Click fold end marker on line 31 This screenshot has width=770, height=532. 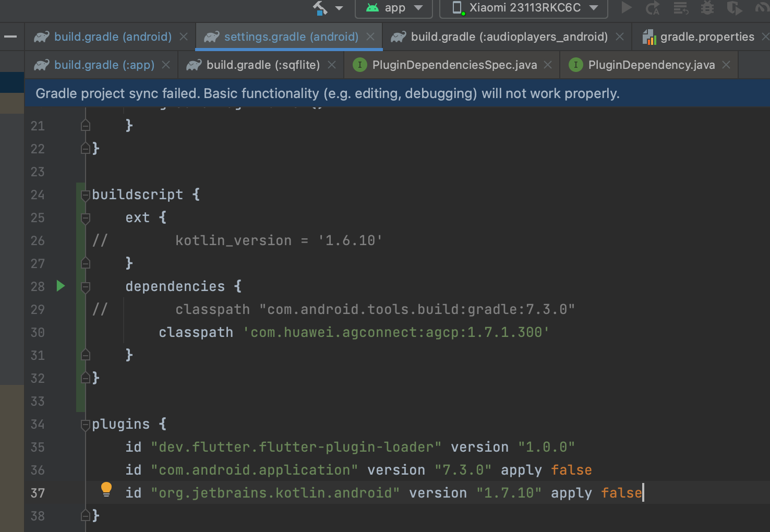(86, 355)
